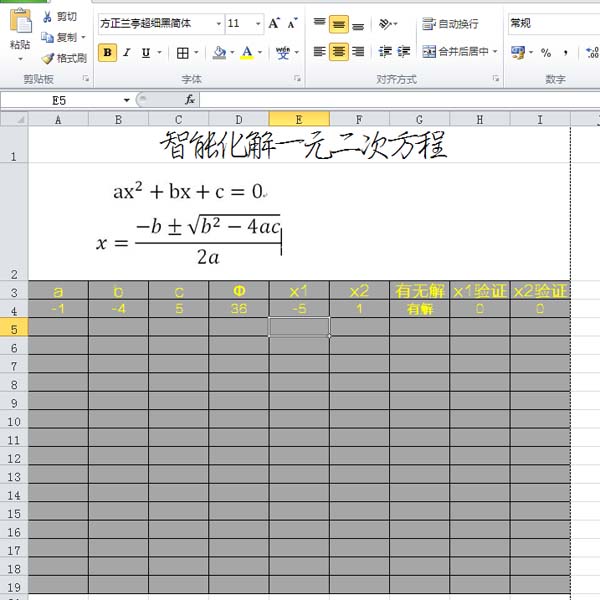The height and width of the screenshot is (600, 600).
Task: Toggle Italic formatting
Action: tap(127, 52)
